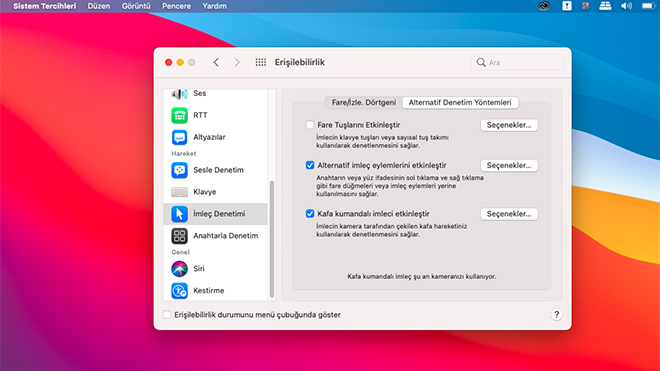The height and width of the screenshot is (371, 660).
Task: Minimize the window with yellow button
Action: coord(180,62)
